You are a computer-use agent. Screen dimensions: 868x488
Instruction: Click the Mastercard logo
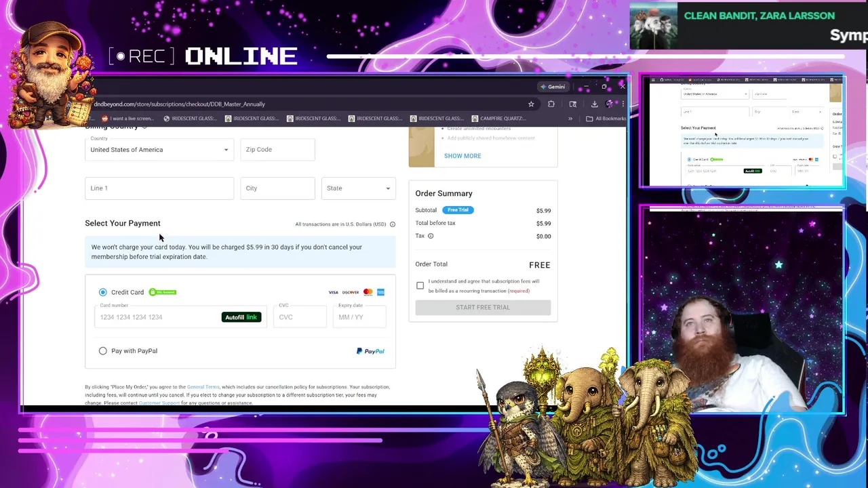(368, 292)
